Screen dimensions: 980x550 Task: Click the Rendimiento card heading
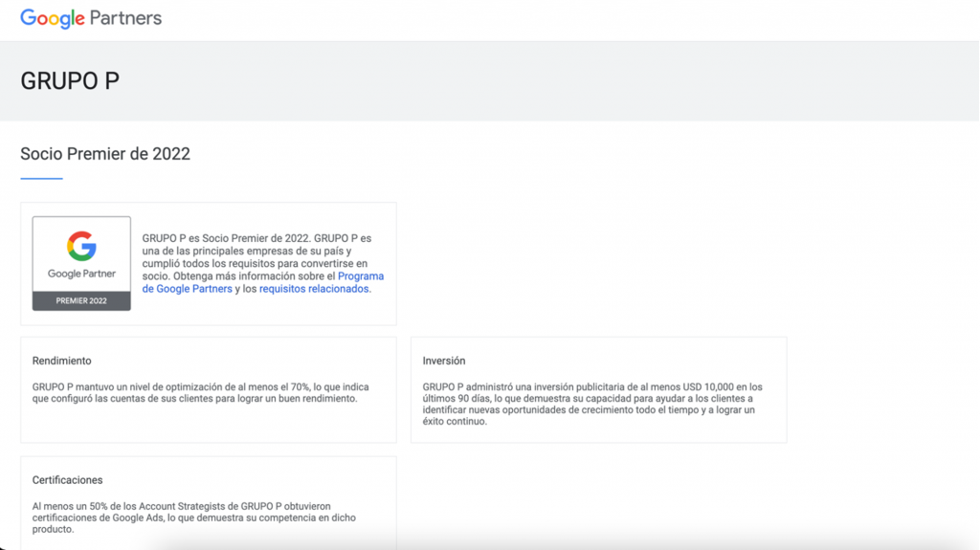coord(62,361)
